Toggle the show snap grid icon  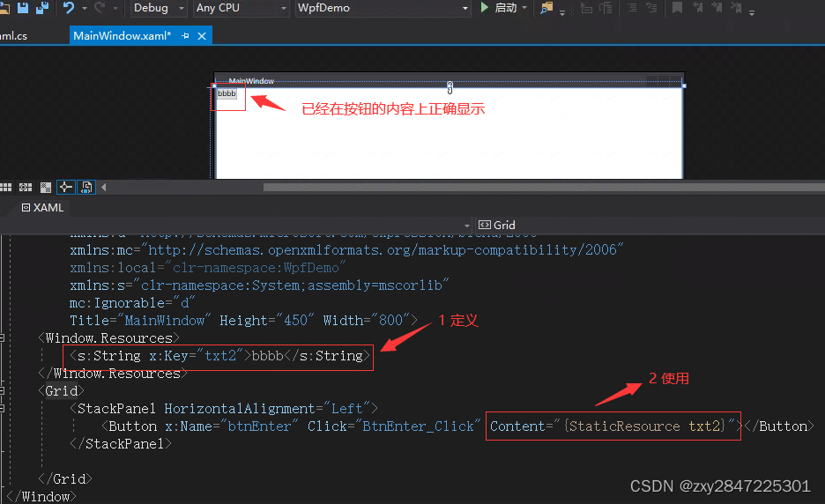click(x=6, y=188)
